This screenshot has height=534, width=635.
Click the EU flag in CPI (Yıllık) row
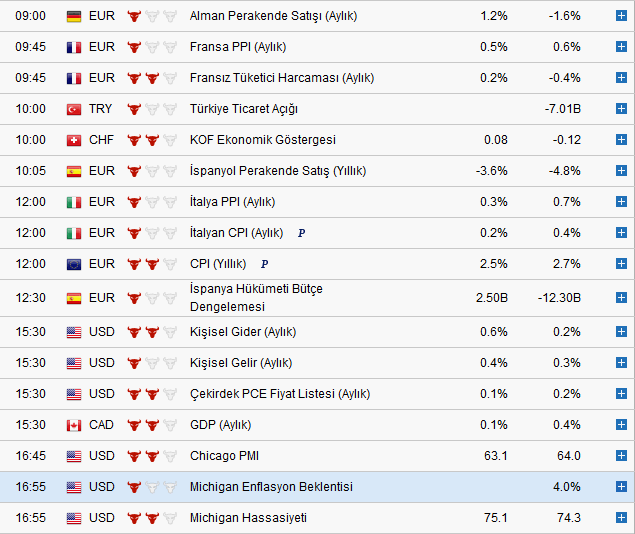click(74, 264)
